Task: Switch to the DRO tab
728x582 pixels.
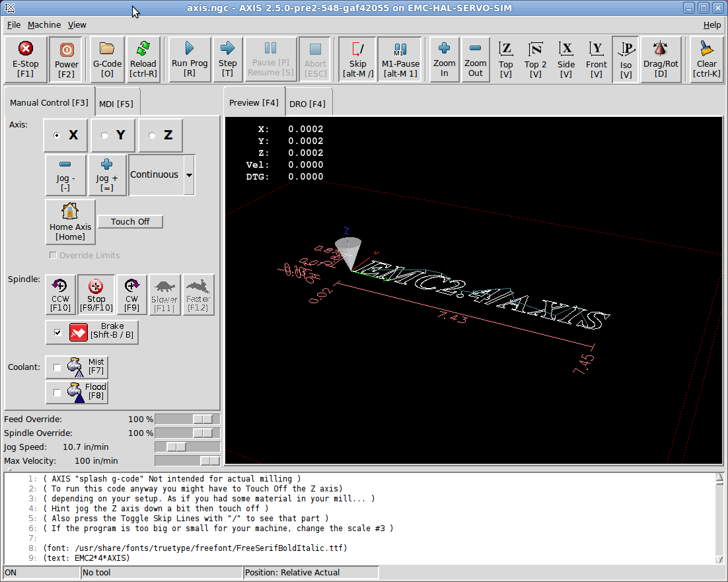Action: tap(307, 104)
